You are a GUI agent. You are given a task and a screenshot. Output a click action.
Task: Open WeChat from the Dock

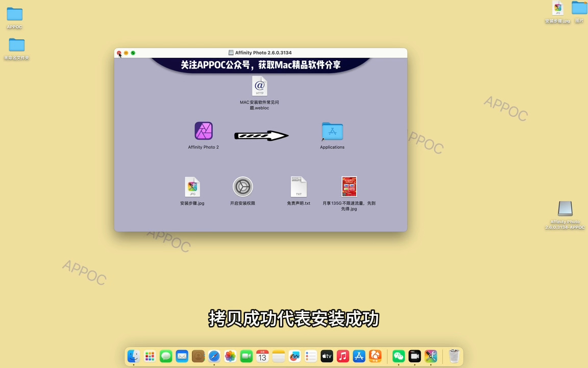click(399, 356)
